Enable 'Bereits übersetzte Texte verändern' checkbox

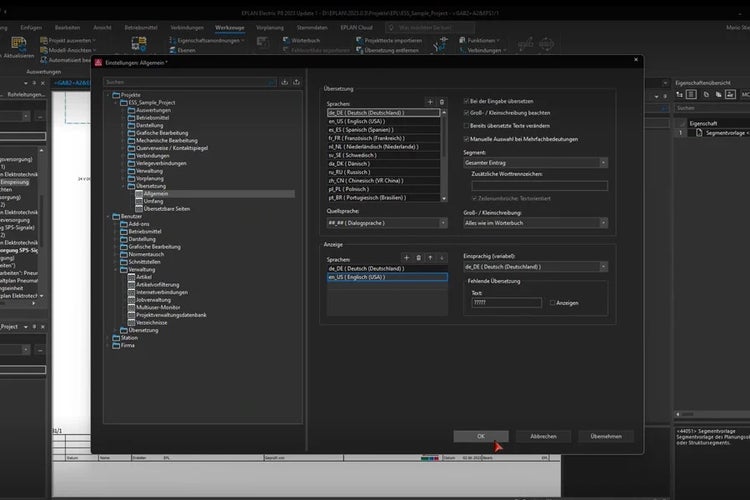(x=468, y=126)
